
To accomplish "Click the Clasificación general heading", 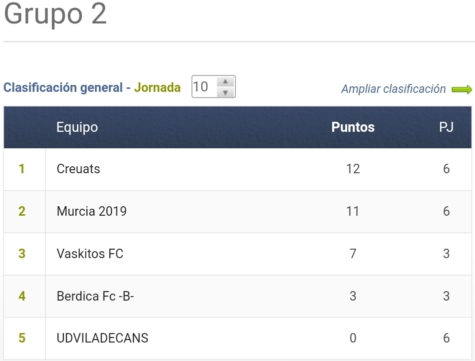I will pyautogui.click(x=63, y=88).
